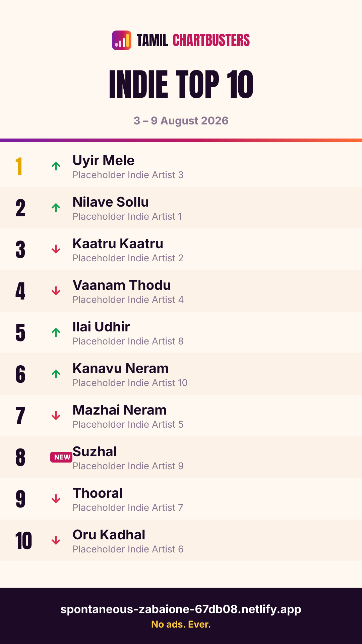Click the 3 – 9 August 2026 date
This screenshot has height=644, width=362.
click(x=181, y=121)
